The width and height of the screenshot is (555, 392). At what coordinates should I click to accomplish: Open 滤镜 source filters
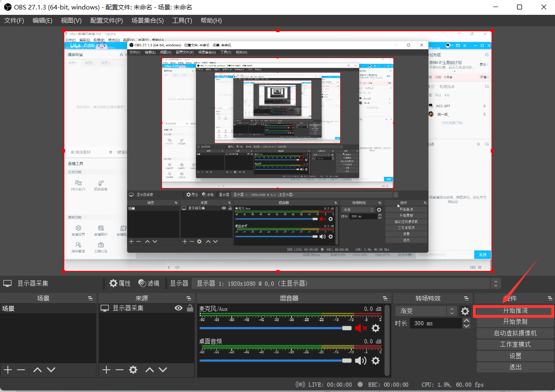pyautogui.click(x=149, y=283)
